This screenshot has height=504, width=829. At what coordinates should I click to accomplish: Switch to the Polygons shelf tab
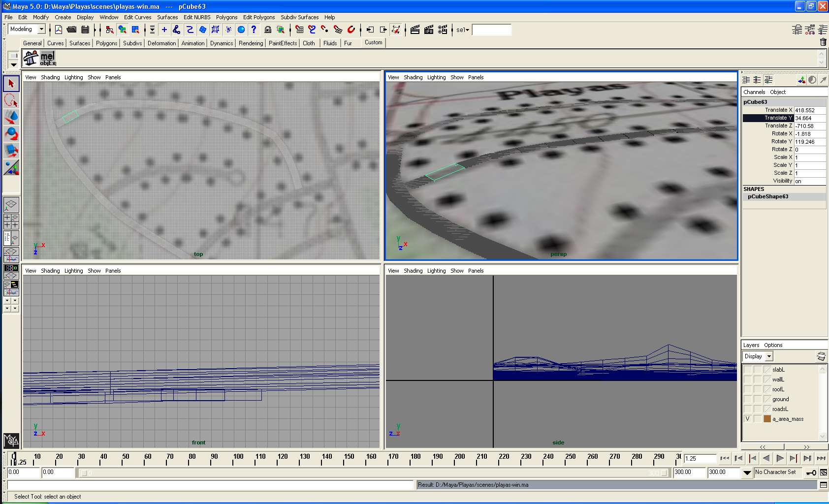coord(106,43)
